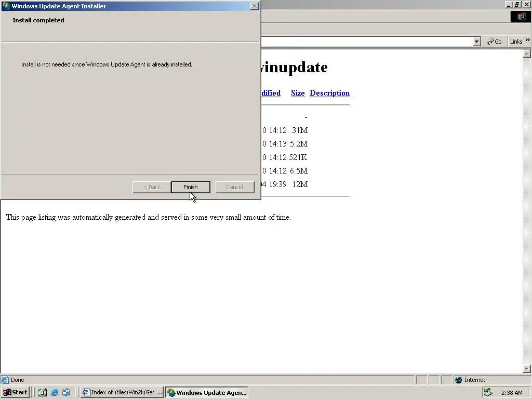Screen dimensions: 532x399
Task: Click the Internet zone globe icon in the status bar
Action: pyautogui.click(x=458, y=380)
